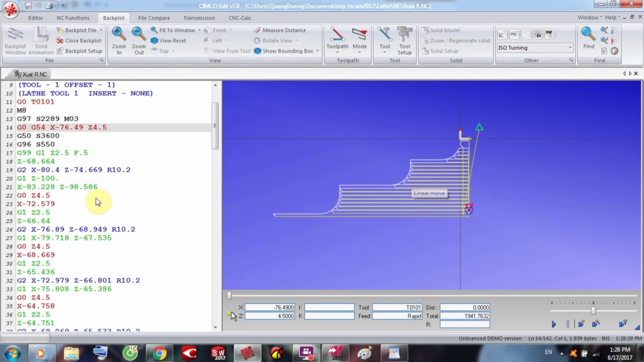Click the Find magnifier
644x362 pixels.
[588, 39]
